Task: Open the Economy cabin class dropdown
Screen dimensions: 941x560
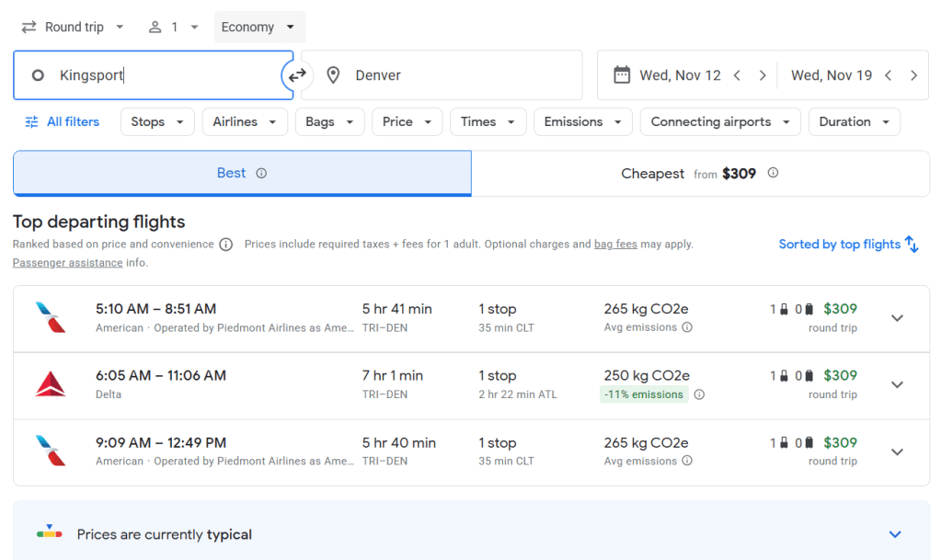Action: click(x=259, y=27)
